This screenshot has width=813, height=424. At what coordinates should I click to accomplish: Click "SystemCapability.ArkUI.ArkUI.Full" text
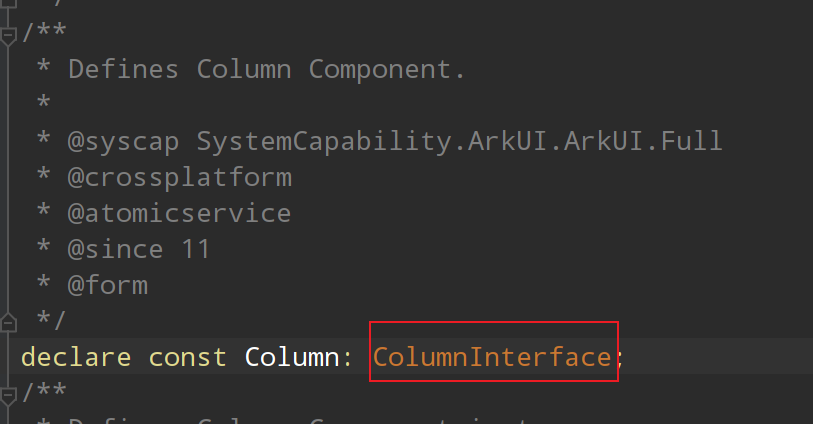[459, 141]
